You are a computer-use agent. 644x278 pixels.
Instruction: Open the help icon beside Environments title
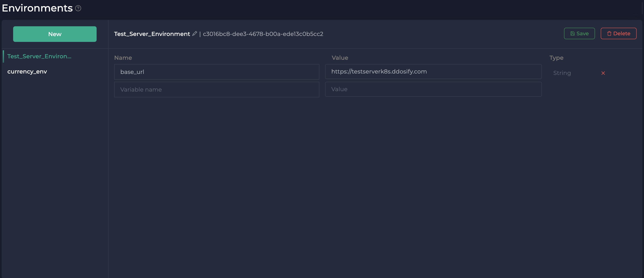78,8
